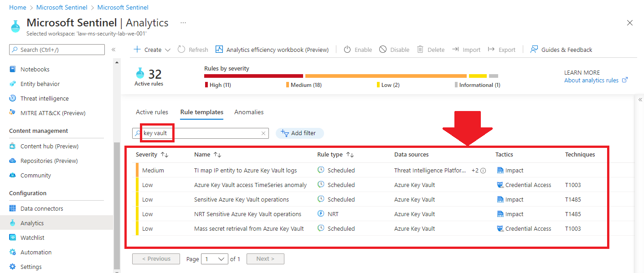This screenshot has width=644, height=273.
Task: Open Analytics efficiency workbook (Preview)
Action: point(272,50)
